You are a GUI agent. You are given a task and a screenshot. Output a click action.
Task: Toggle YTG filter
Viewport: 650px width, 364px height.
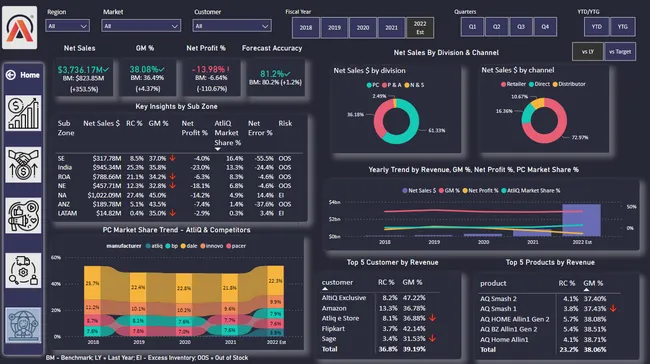623,27
